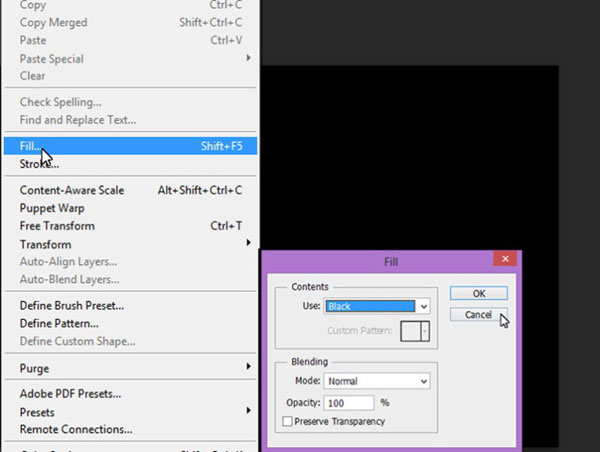The image size is (600, 452).
Task: Choose Content-Aware Scale from the menu
Action: click(x=72, y=190)
